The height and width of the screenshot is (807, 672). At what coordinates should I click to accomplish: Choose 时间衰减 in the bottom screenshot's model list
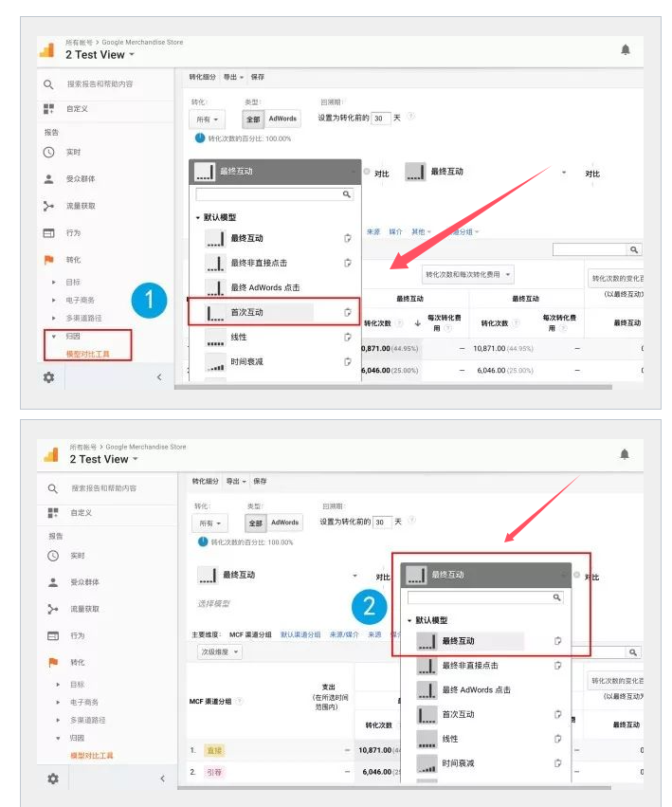(457, 762)
